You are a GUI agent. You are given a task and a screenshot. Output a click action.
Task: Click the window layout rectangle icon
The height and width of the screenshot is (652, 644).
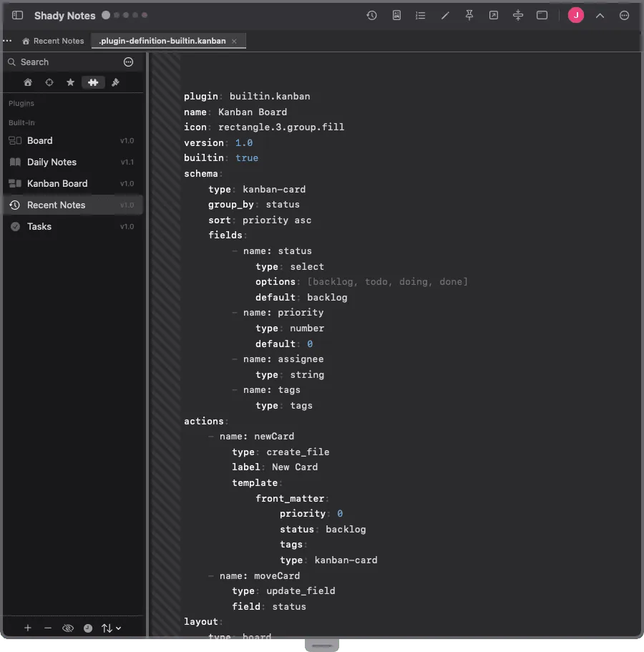click(542, 15)
